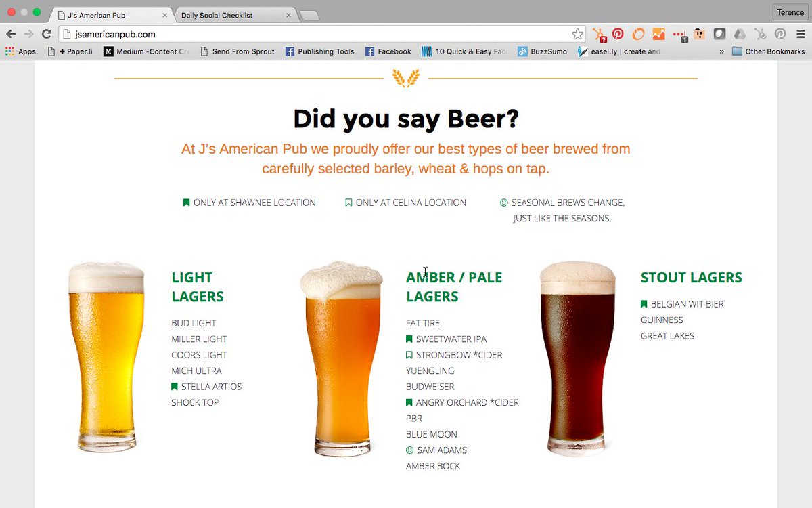Screen dimensions: 812x508
Task: Open the Apps shortcut in the bookmarks bar
Action: 20,51
